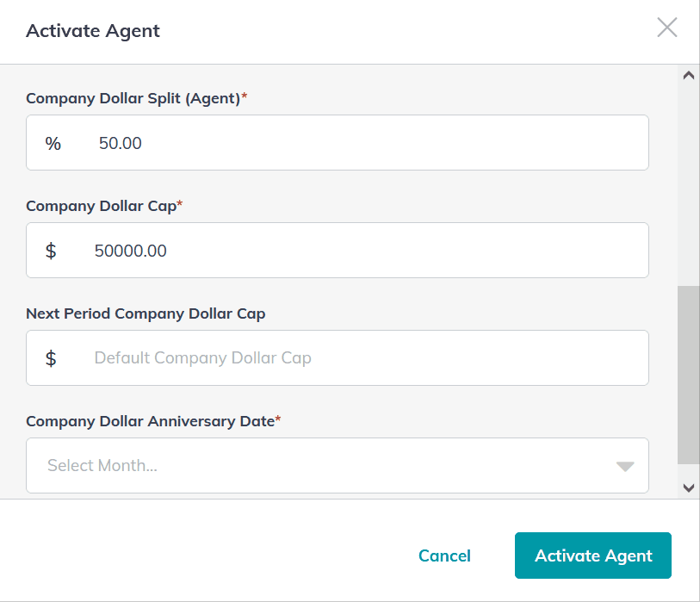The width and height of the screenshot is (700, 602).
Task: Click the percent symbol in the split field
Action: click(x=53, y=143)
